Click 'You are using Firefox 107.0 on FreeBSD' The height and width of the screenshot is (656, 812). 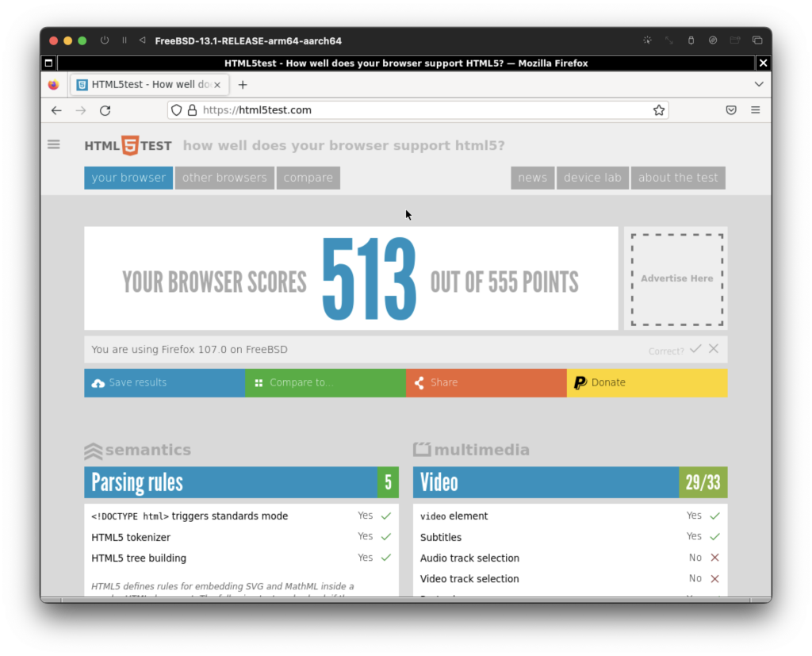tap(190, 349)
